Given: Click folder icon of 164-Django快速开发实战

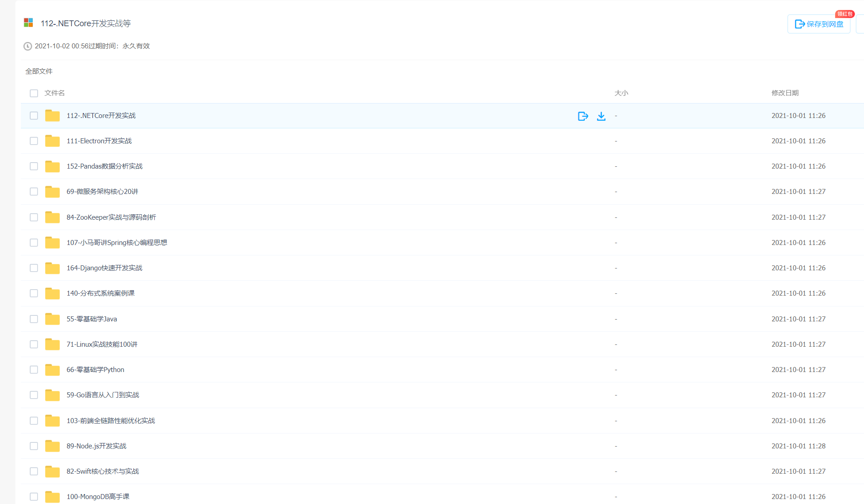Looking at the screenshot, I should click(x=52, y=268).
